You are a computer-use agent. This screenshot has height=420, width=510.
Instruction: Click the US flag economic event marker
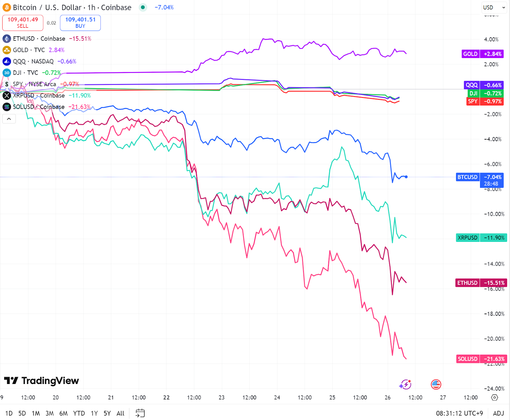point(436,384)
